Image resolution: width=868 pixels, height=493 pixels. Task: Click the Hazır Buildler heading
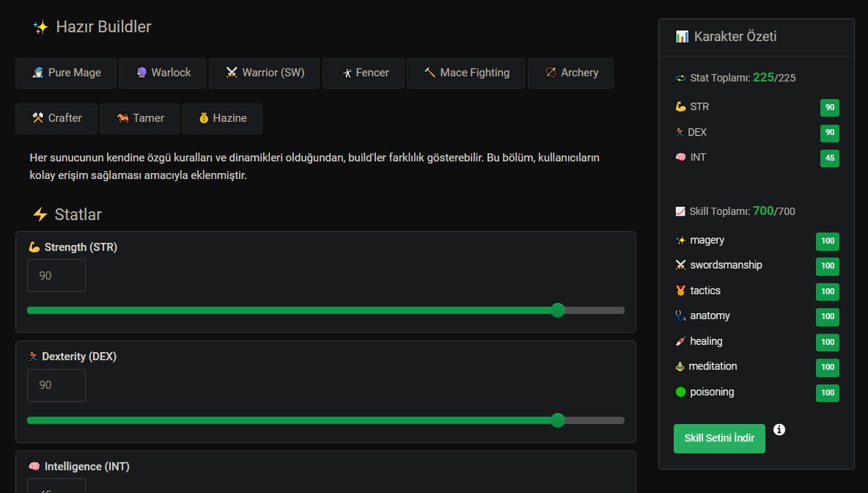pyautogui.click(x=103, y=27)
